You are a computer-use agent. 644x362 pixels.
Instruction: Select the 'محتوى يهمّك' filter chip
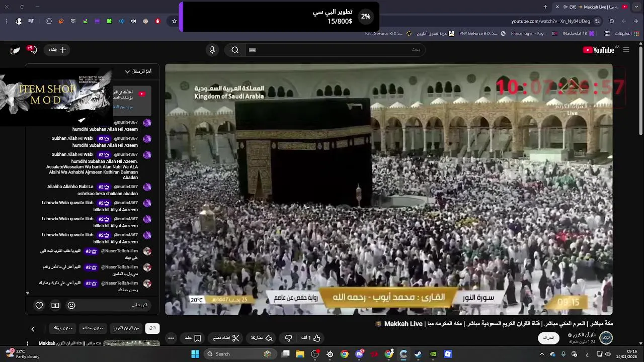[63, 328]
